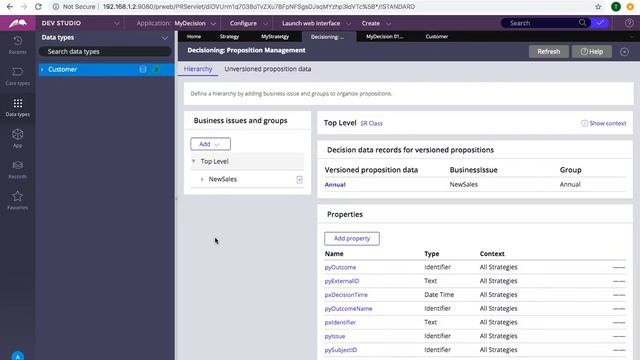This screenshot has width=640, height=360.
Task: Click the circular close icon beside Help
Action: coord(624,52)
